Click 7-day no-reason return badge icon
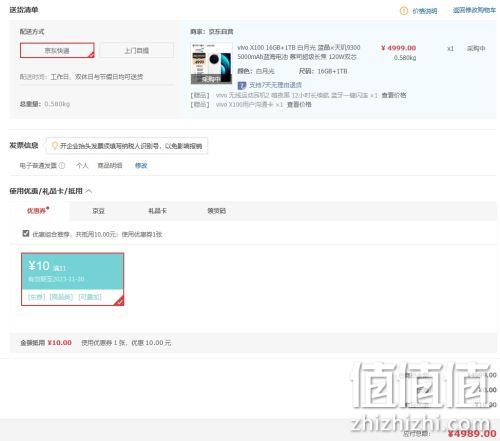This screenshot has height=441, width=500. point(242,85)
